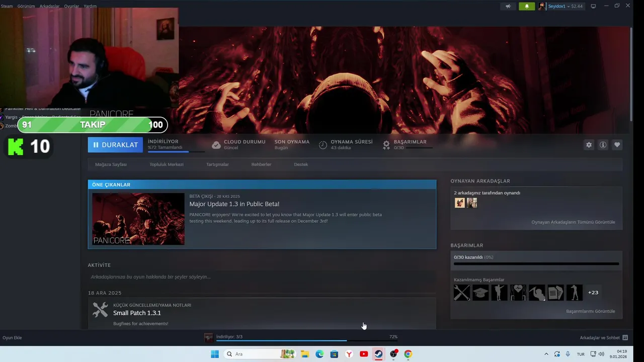Viewport: 644px width, 362px height.
Task: Click the Seyidov1 profile avatar
Action: pos(542,6)
